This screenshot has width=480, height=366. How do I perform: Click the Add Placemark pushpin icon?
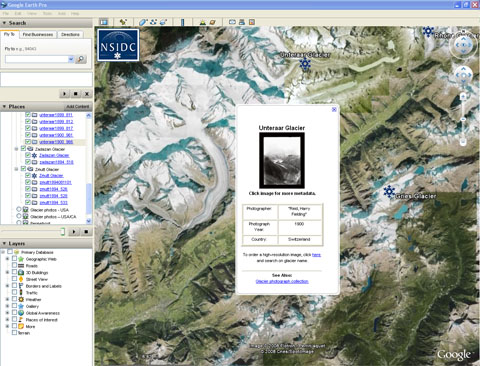coord(123,22)
